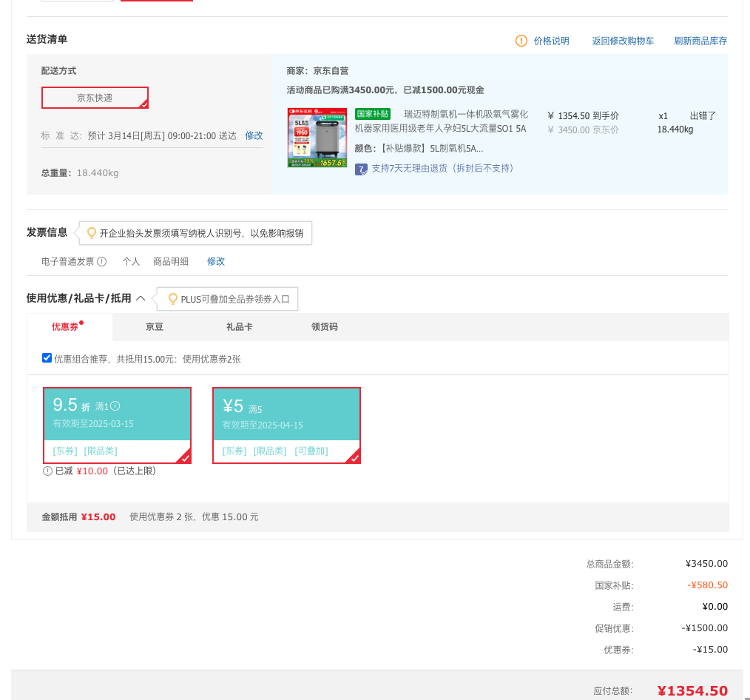Image resolution: width=750 pixels, height=700 pixels.
Task: Click the 1354.50 到手价 price
Action: click(x=583, y=115)
